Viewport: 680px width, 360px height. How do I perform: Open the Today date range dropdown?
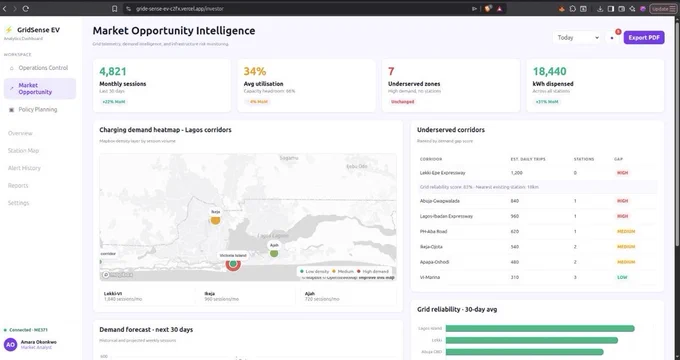point(577,38)
